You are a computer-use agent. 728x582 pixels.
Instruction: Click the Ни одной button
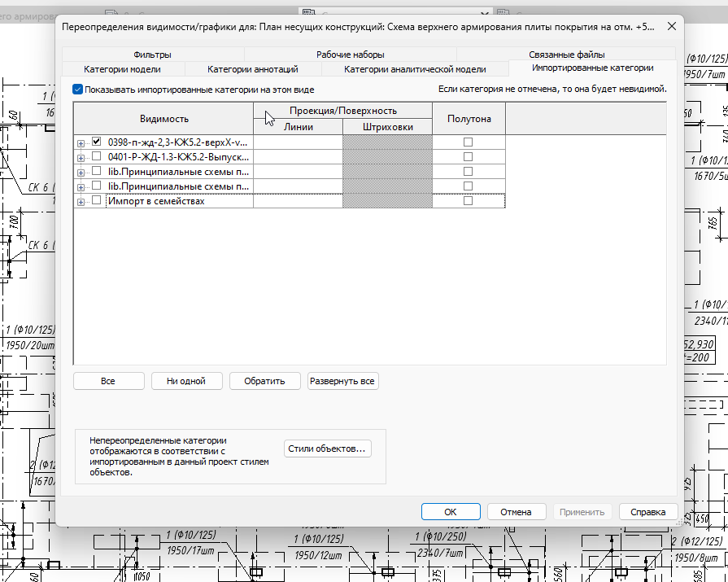(186, 381)
